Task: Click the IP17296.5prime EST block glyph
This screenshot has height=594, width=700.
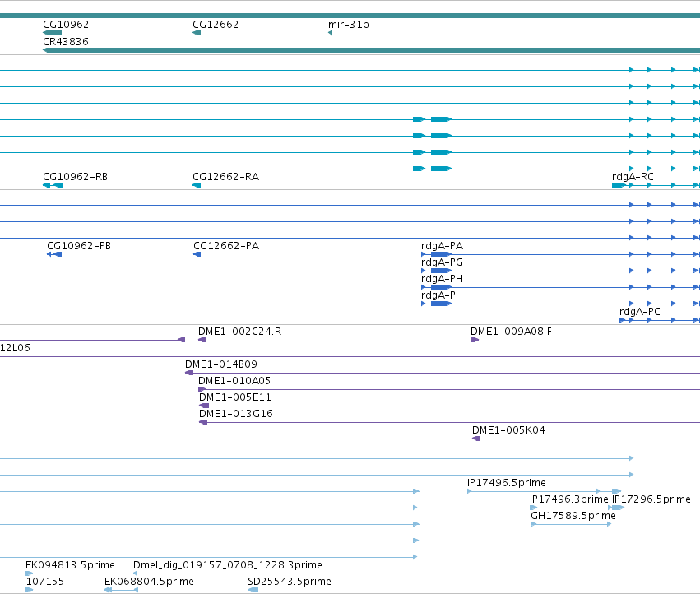Action: click(618, 508)
